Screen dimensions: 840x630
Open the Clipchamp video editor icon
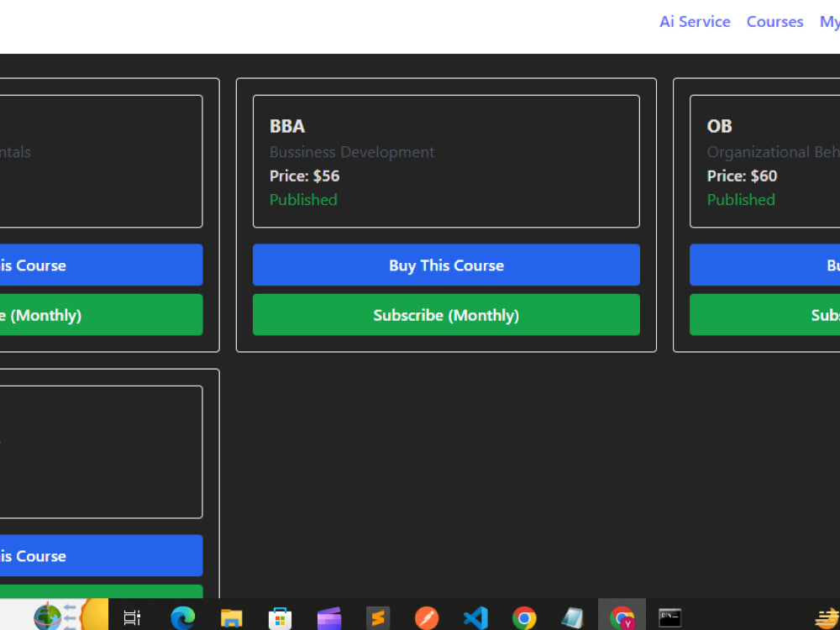point(329,618)
